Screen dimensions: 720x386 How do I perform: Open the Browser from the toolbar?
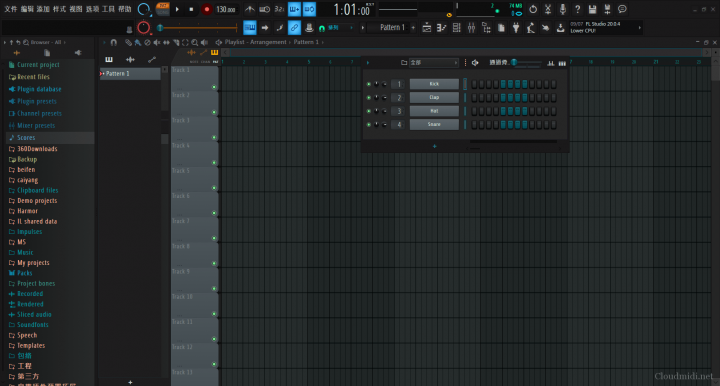pyautogui.click(x=486, y=28)
